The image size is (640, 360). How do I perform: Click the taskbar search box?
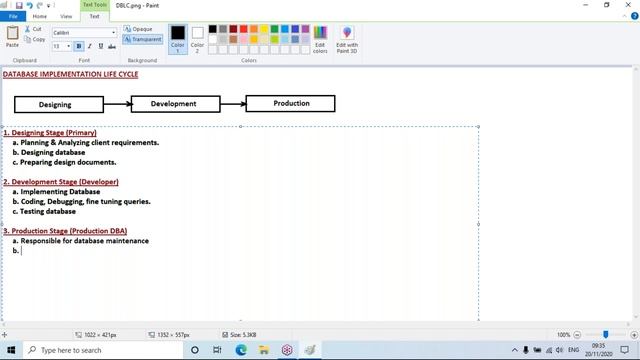click(103, 350)
